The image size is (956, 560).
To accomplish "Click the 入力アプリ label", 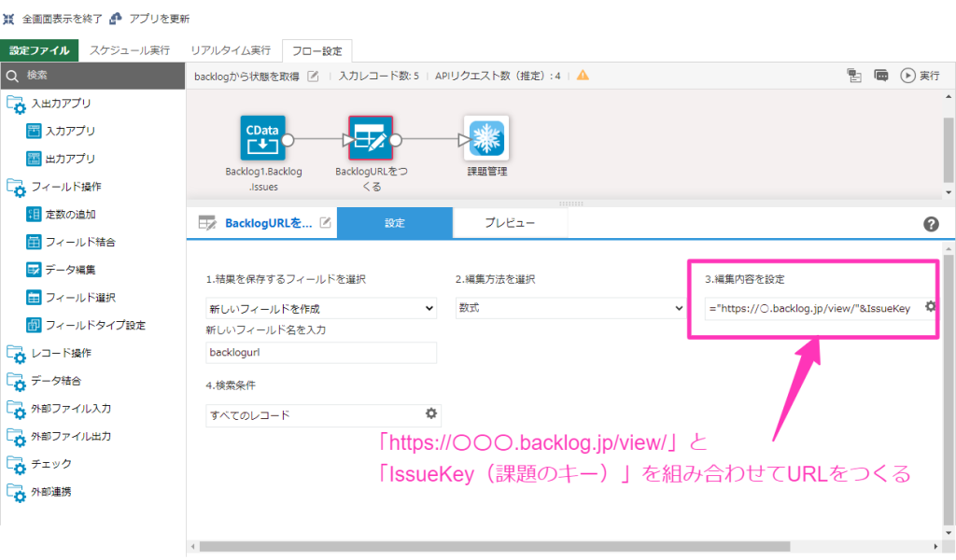I will tap(71, 131).
